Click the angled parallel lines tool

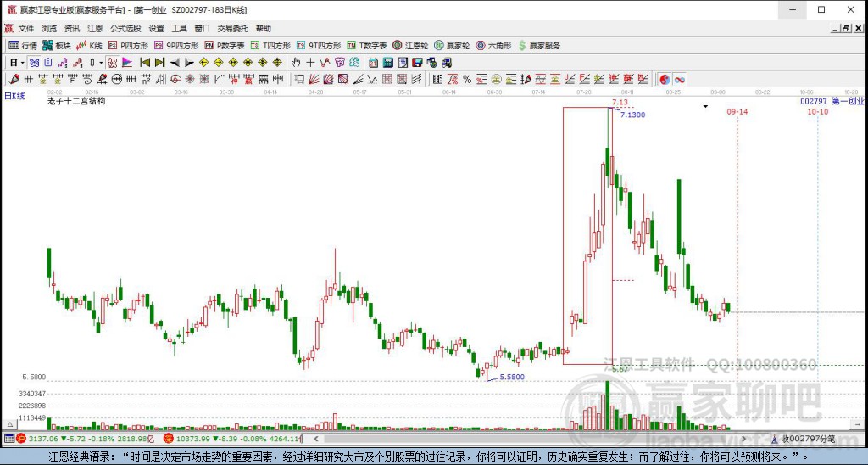[417, 79]
